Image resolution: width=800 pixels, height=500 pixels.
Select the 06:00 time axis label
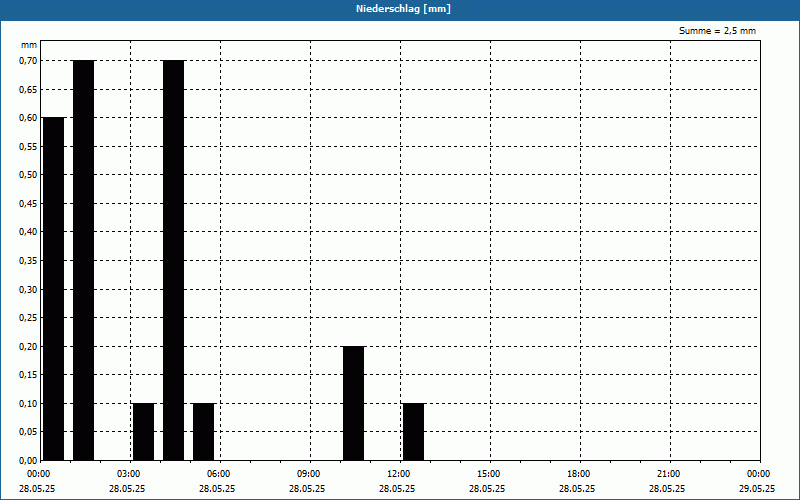click(219, 474)
